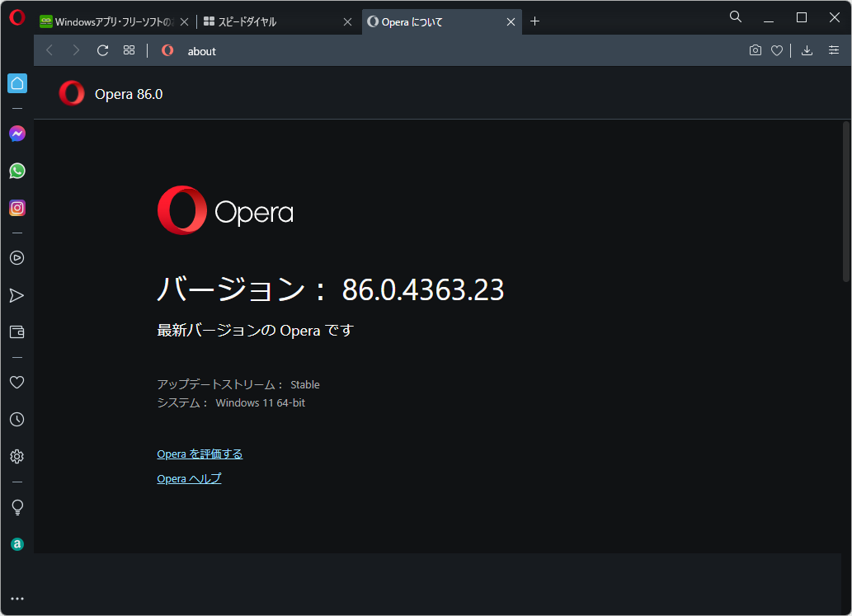The height and width of the screenshot is (616, 852).
Task: Open Settings via the gear icon
Action: coord(17,456)
